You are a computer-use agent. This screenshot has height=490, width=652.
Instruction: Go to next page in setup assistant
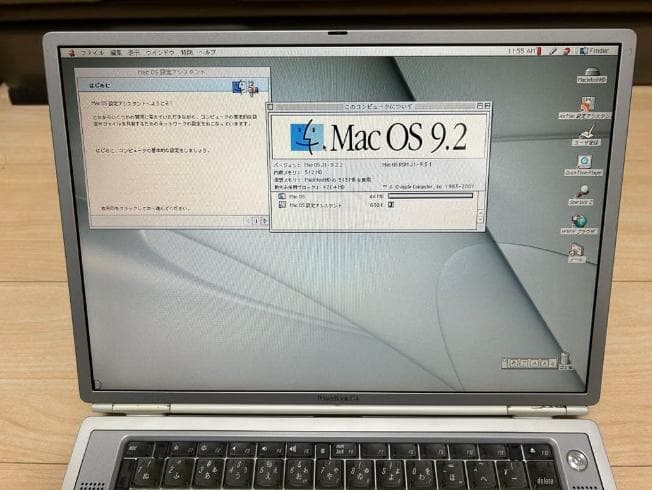(264, 221)
